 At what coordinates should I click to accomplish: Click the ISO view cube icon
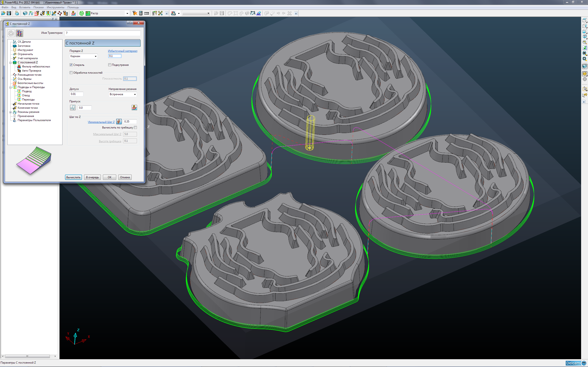click(585, 36)
